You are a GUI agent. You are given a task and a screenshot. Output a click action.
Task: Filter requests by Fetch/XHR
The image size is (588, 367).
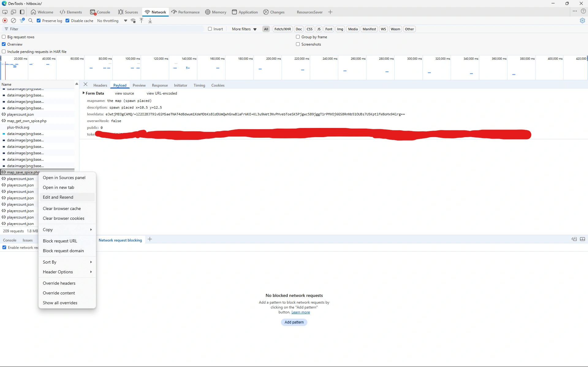(x=283, y=29)
